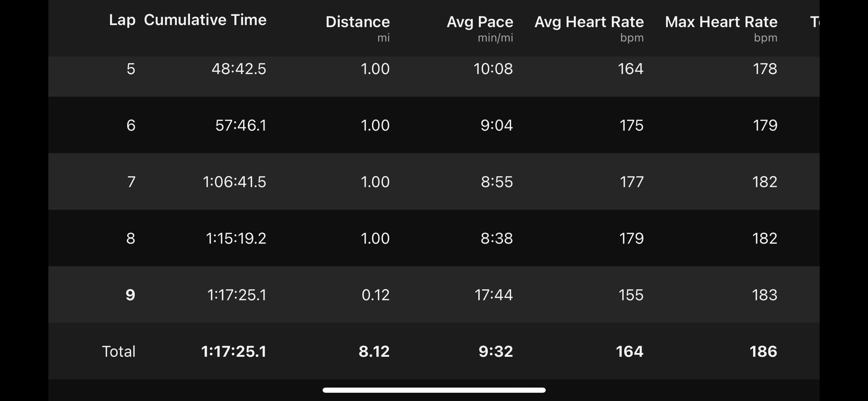Screen dimensions: 868x401
Task: Select lap 7 avg pace 8:55
Action: (497, 182)
